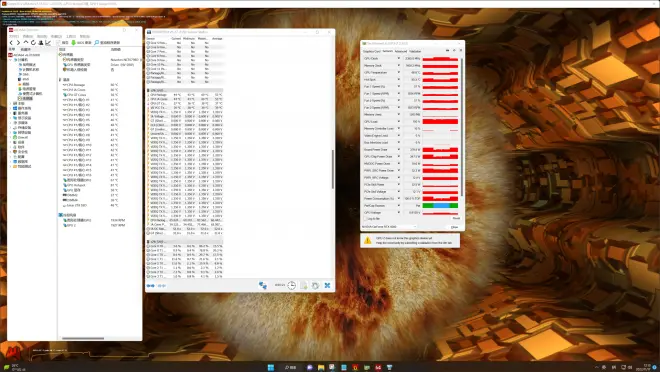The width and height of the screenshot is (660, 372).
Task: Open GPU Load sensor dropdown arrow
Action: [399, 121]
